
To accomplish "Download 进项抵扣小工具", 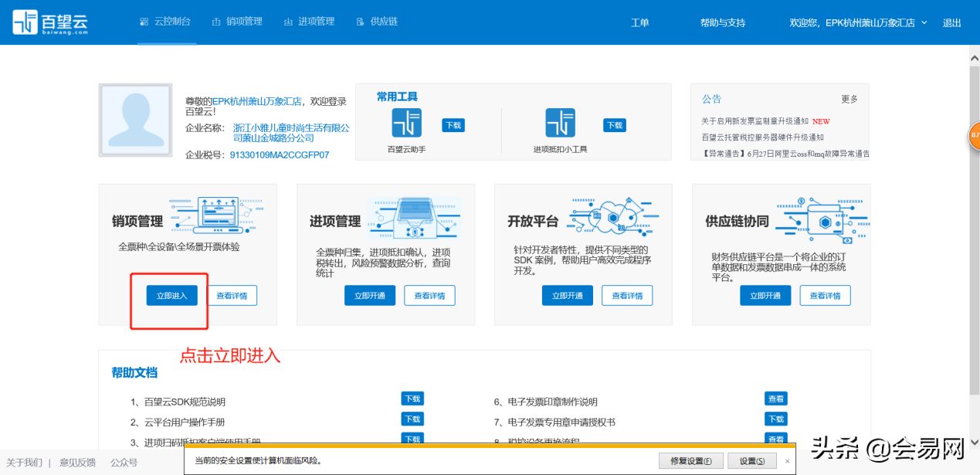I will click(x=615, y=125).
